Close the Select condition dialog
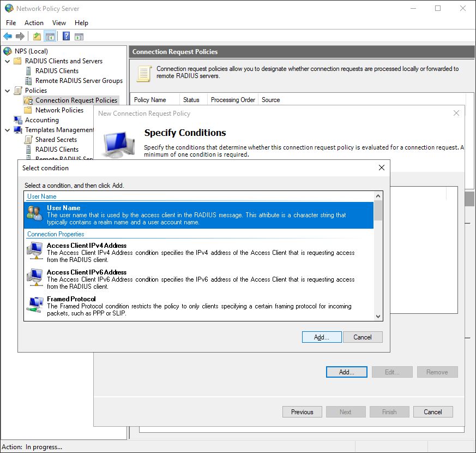Screen dimensions: 476x453 (382, 168)
